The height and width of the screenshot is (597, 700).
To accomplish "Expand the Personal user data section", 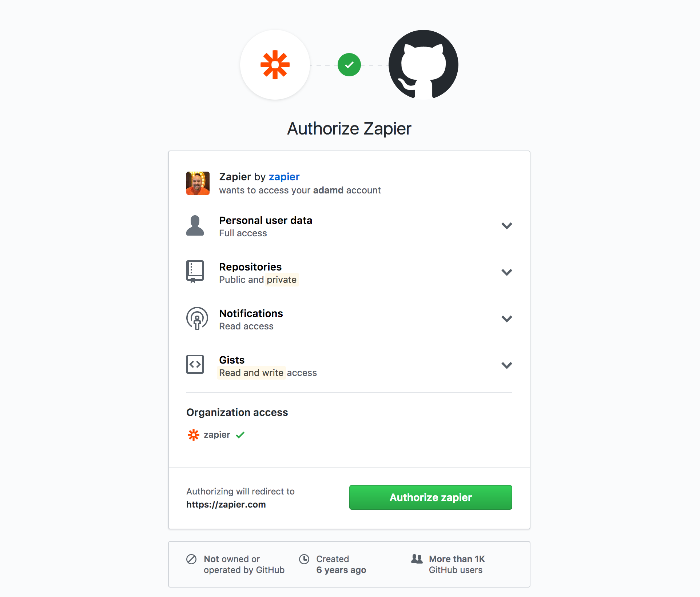I will 507,226.
